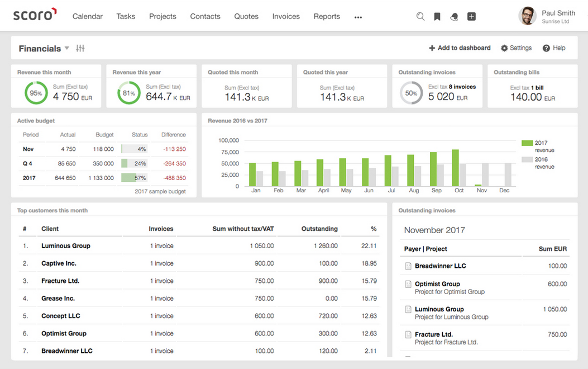This screenshot has width=588, height=369.
Task: Click the 1 050.00 sum in outstanding invoices
Action: pyautogui.click(x=555, y=309)
